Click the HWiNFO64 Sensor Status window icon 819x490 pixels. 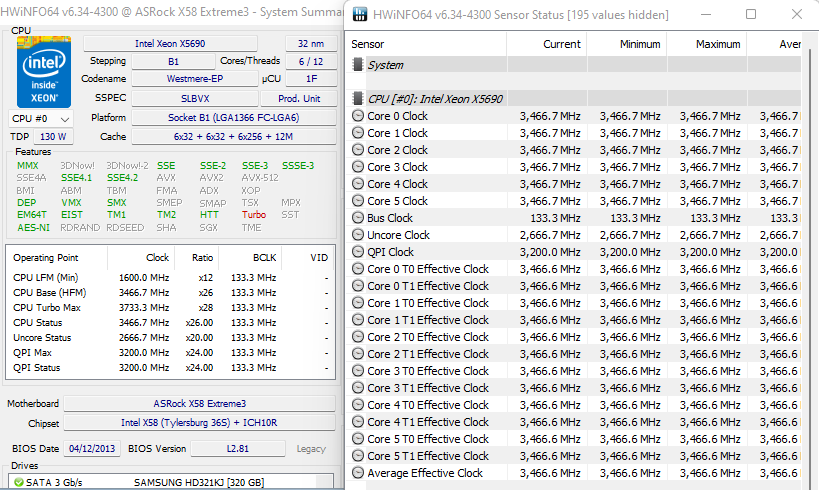(360, 14)
